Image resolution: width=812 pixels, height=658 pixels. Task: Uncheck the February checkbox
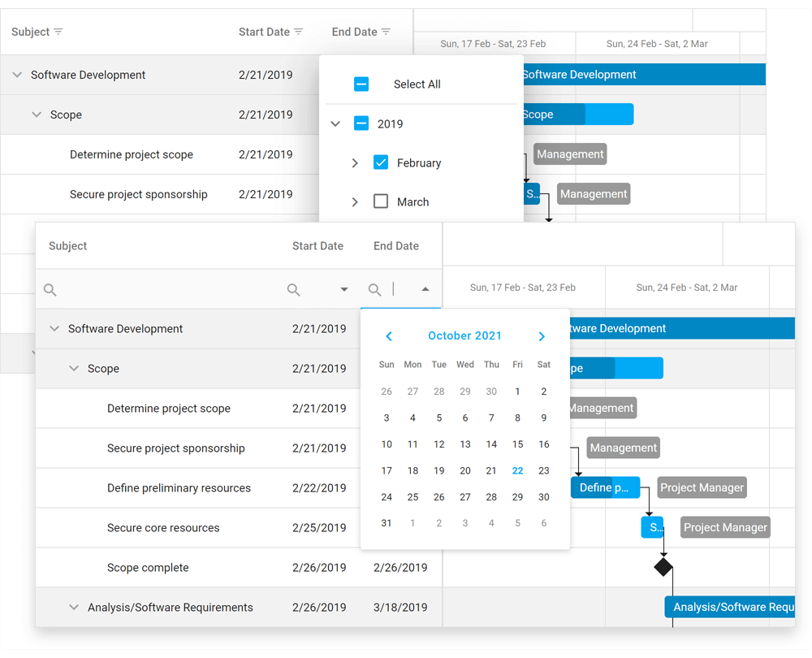pyautogui.click(x=381, y=162)
